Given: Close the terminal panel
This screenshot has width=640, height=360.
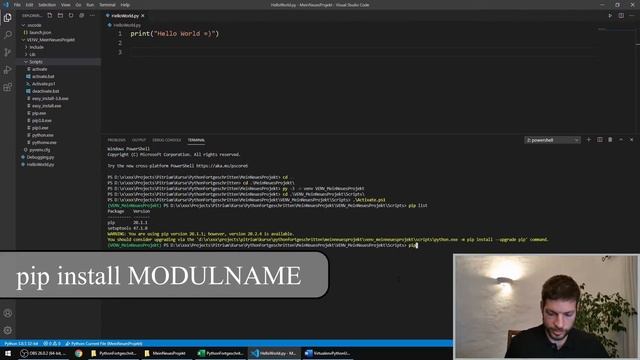Looking at the screenshot, I should click(x=631, y=140).
